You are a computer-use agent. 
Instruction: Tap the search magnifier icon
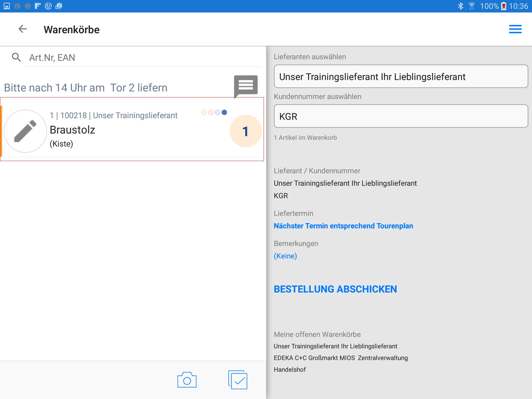click(16, 57)
